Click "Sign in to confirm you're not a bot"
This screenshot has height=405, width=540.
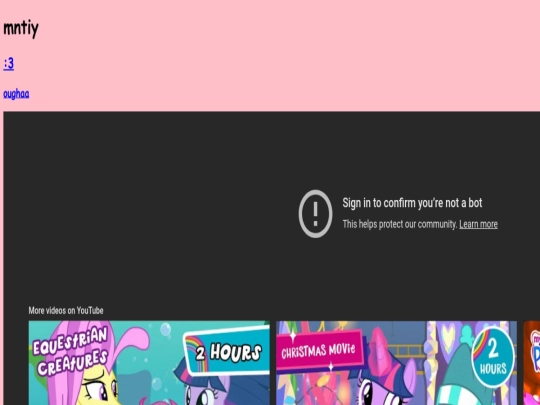click(412, 203)
